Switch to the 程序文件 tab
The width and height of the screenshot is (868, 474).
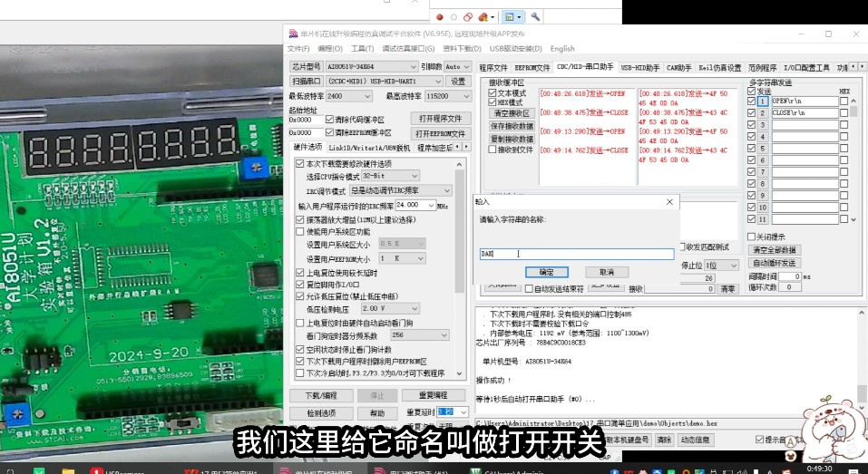(x=493, y=67)
